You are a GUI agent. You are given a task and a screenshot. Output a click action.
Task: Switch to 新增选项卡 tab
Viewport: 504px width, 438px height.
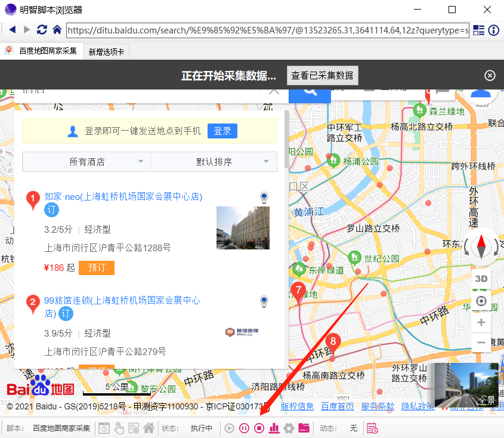[106, 52]
